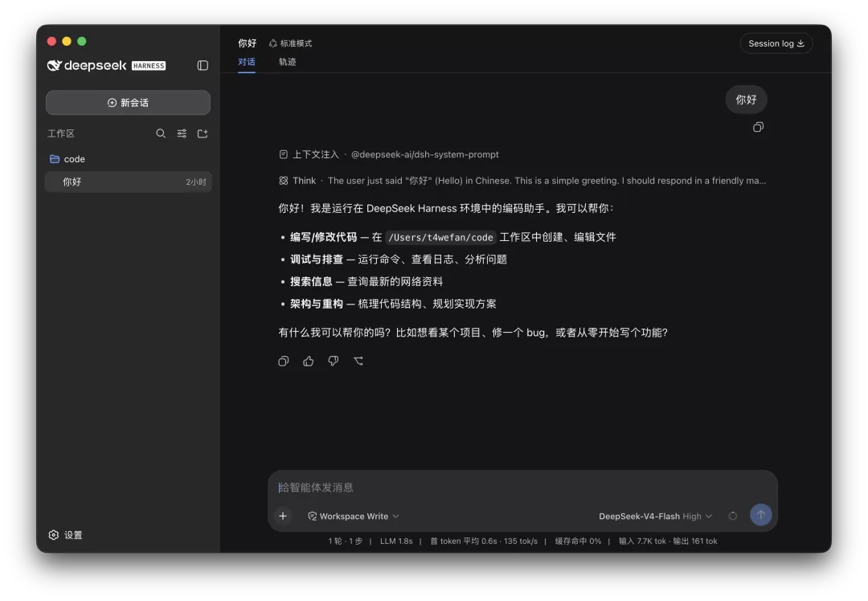Maximize with the green window button
The height and width of the screenshot is (601, 868).
pos(82,41)
